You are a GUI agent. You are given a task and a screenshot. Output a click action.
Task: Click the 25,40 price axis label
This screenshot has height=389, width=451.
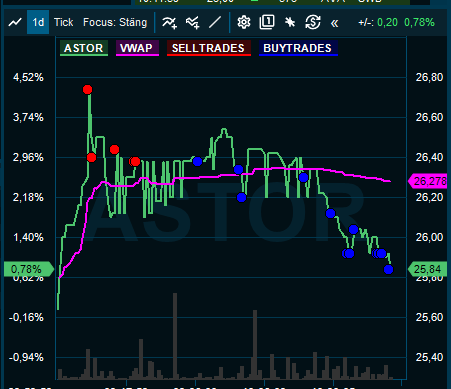coord(429,357)
